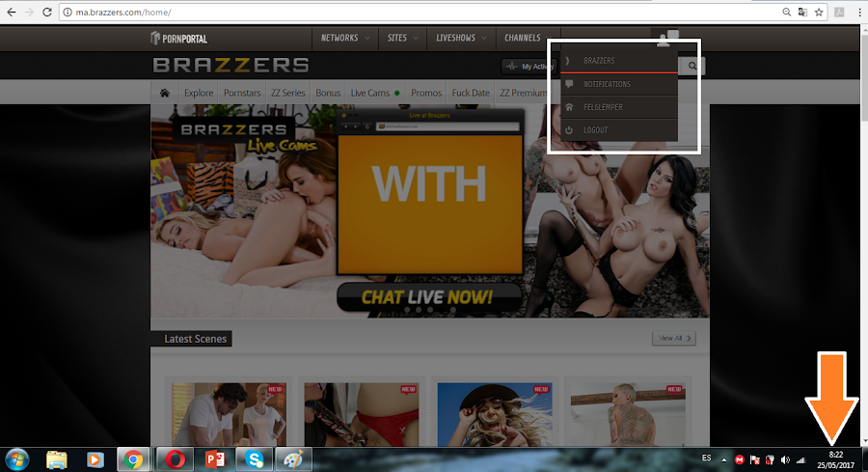Expand the Sites dropdown
Image resolution: width=868 pixels, height=472 pixels.
point(402,38)
